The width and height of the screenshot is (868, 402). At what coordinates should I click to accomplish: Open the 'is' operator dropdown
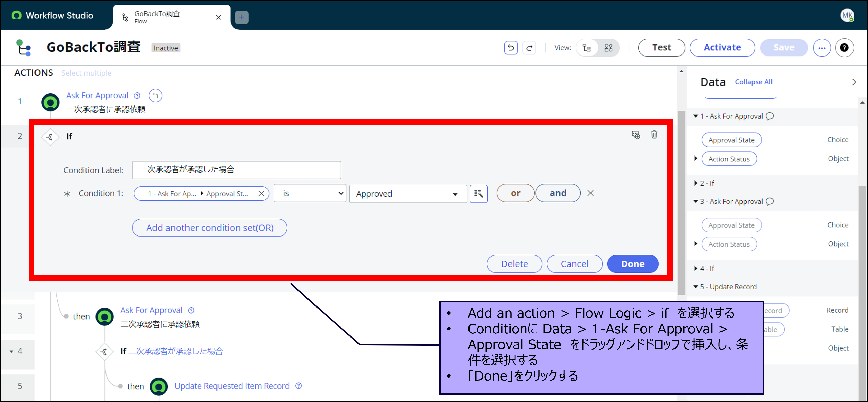(310, 193)
